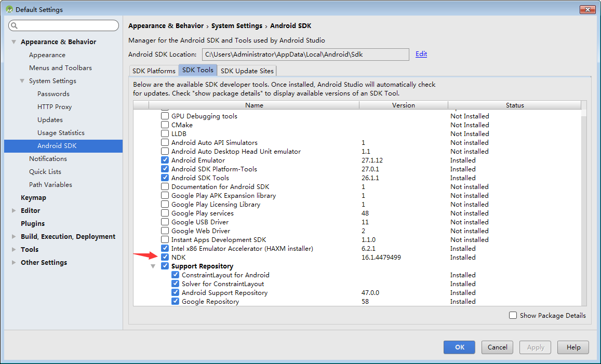601x364 pixels.
Task: Click Android Emulator version 27.1.12
Action: [x=372, y=160]
